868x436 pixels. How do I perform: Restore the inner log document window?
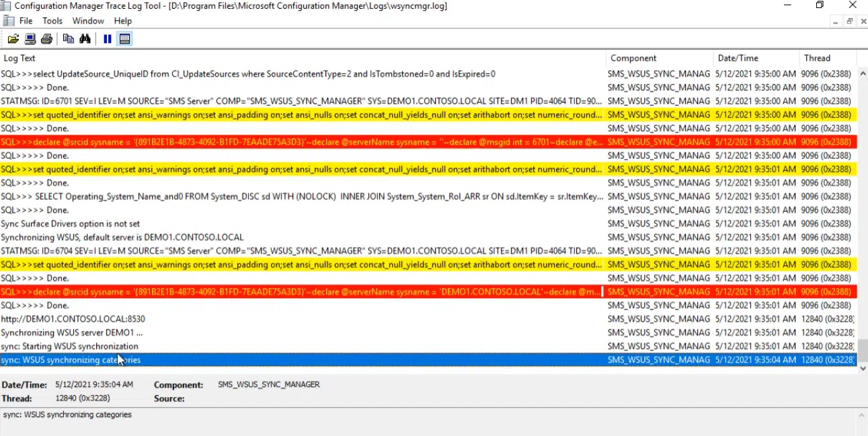(850, 22)
